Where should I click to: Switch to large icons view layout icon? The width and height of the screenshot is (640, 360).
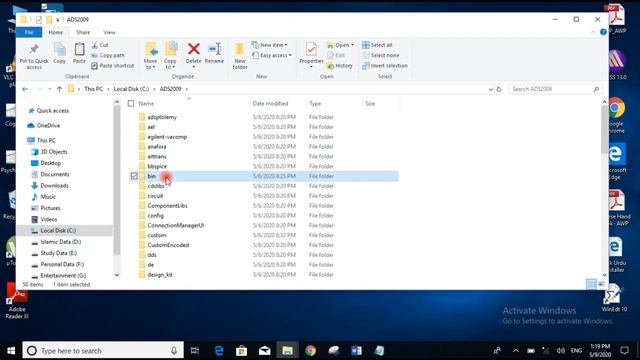coord(602,284)
